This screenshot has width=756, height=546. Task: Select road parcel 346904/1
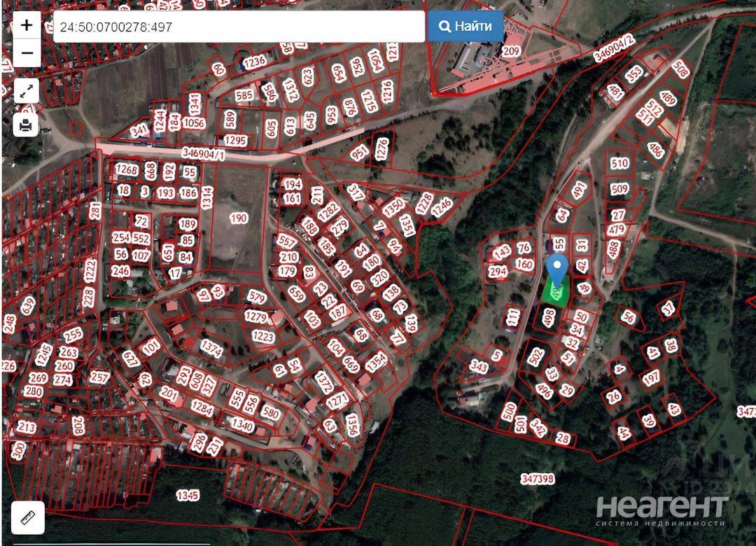coord(203,154)
